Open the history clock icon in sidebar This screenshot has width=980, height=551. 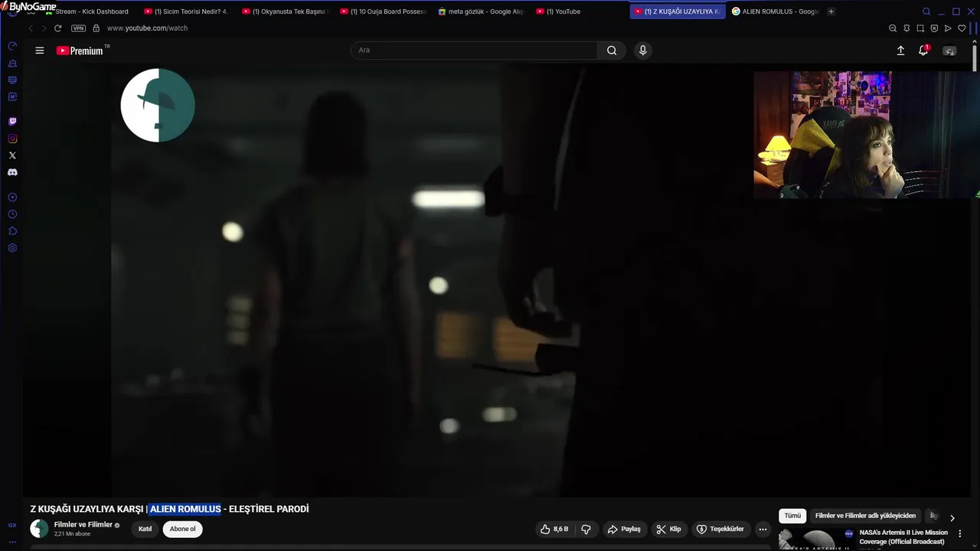pyautogui.click(x=12, y=214)
